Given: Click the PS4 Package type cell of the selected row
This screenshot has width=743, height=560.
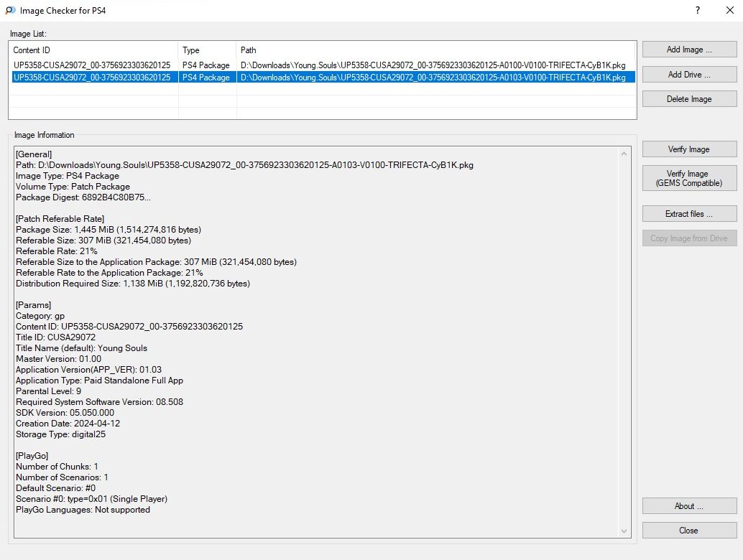Looking at the screenshot, I should (206, 77).
